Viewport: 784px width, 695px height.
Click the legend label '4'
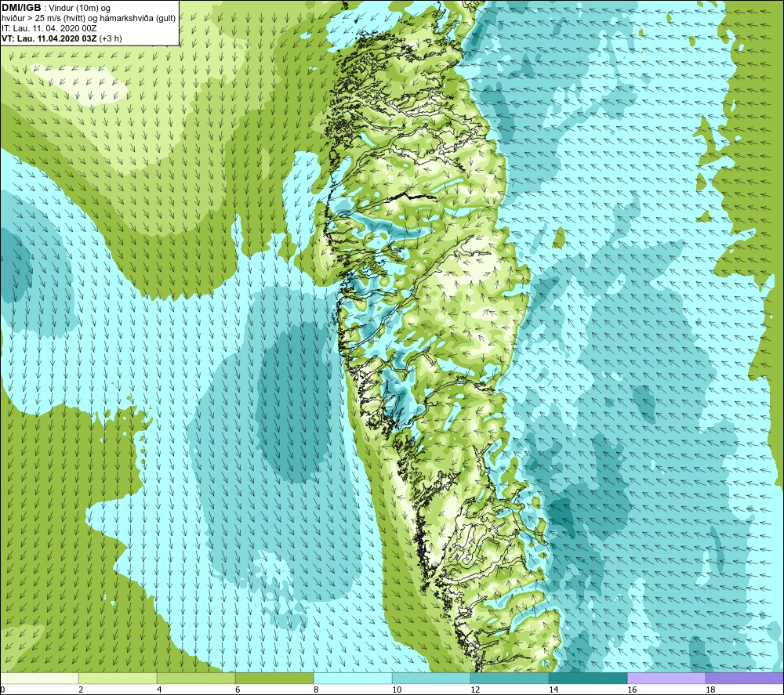tap(159, 690)
